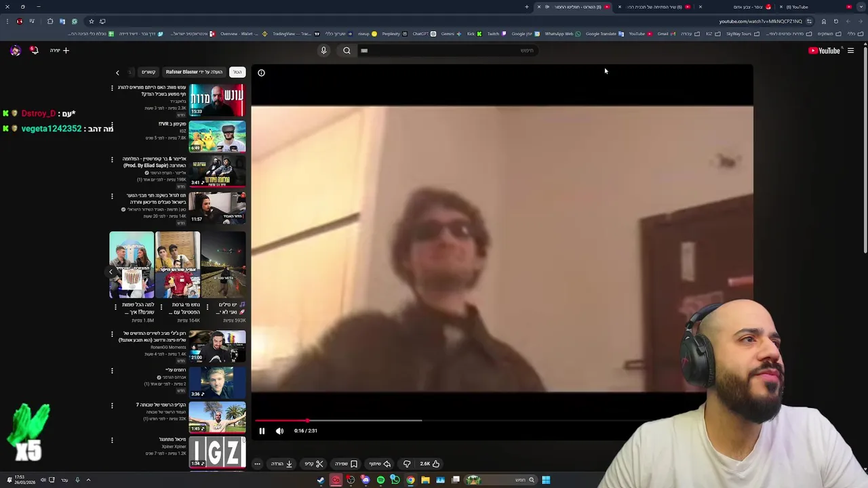The width and height of the screenshot is (868, 488).
Task: Open Steam from the taskbar
Action: click(321, 480)
